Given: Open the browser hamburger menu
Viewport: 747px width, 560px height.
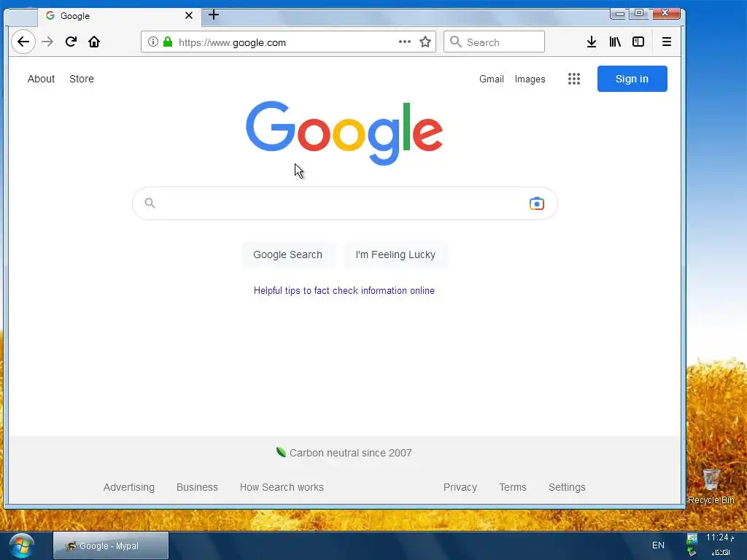Looking at the screenshot, I should 667,42.
